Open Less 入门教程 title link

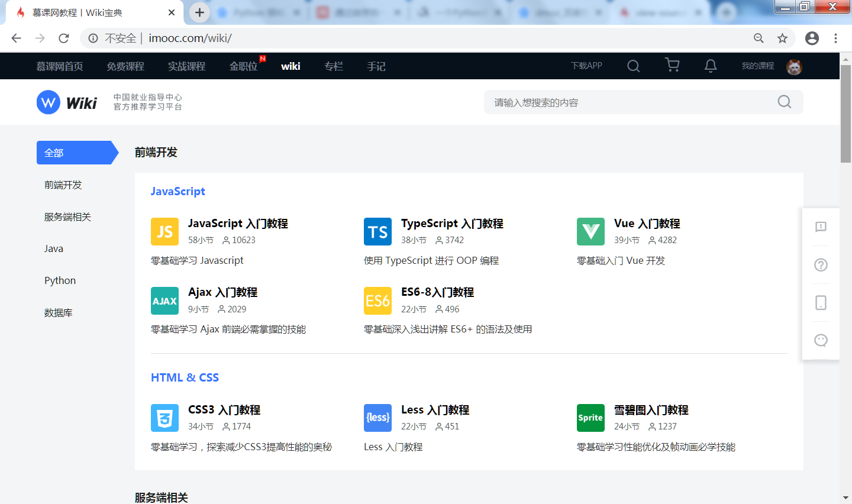[435, 410]
